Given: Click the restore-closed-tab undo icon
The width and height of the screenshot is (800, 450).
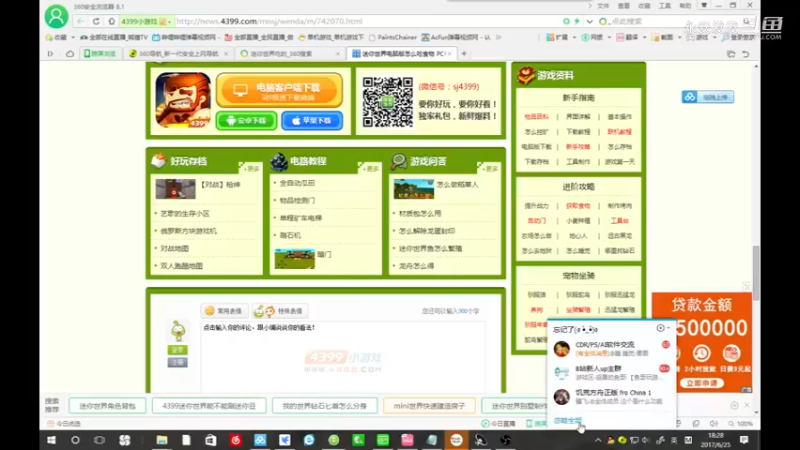Looking at the screenshot, I should pos(746,54).
